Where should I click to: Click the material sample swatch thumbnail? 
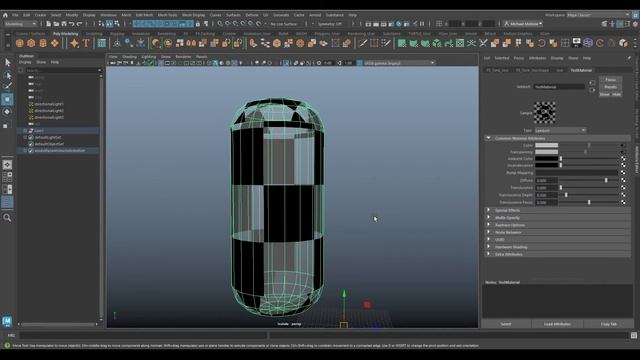[544, 113]
